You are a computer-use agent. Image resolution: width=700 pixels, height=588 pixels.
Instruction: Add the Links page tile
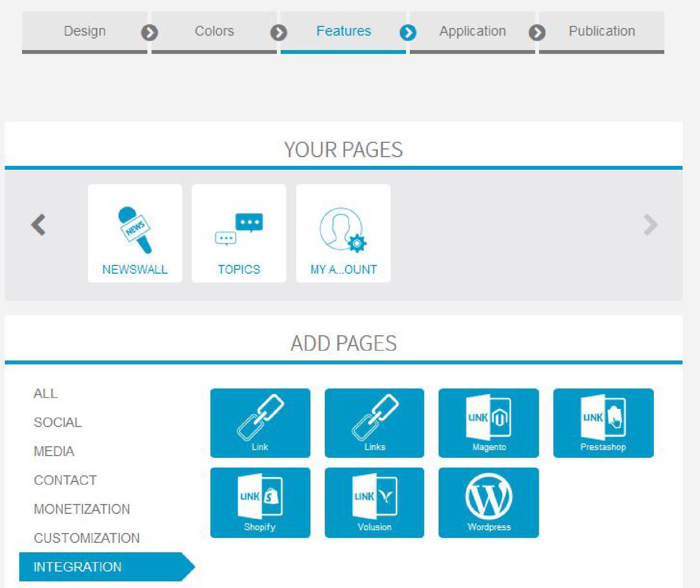coord(374,423)
